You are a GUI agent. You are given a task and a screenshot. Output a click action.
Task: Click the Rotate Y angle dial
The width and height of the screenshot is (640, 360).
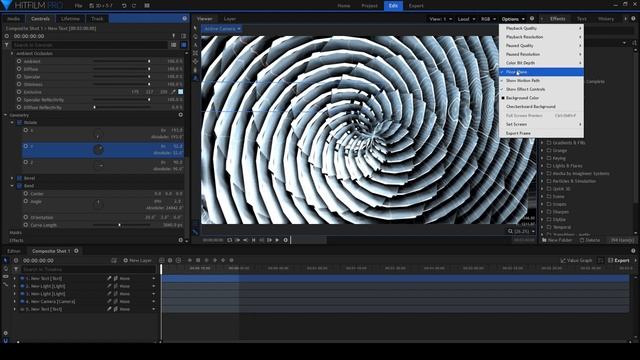98,149
